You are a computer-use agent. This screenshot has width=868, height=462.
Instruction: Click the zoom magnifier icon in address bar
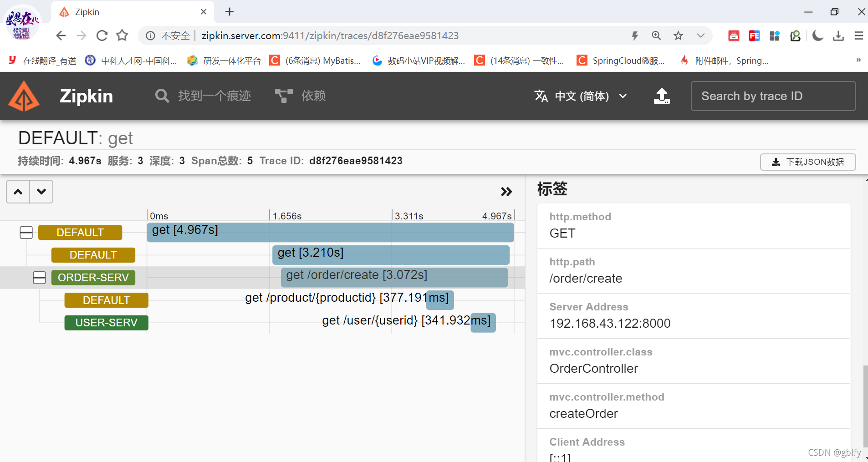pos(656,36)
